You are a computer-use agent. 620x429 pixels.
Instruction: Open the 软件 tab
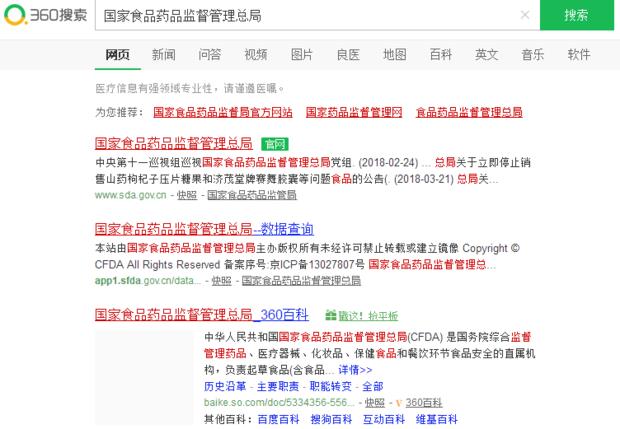[x=579, y=55]
